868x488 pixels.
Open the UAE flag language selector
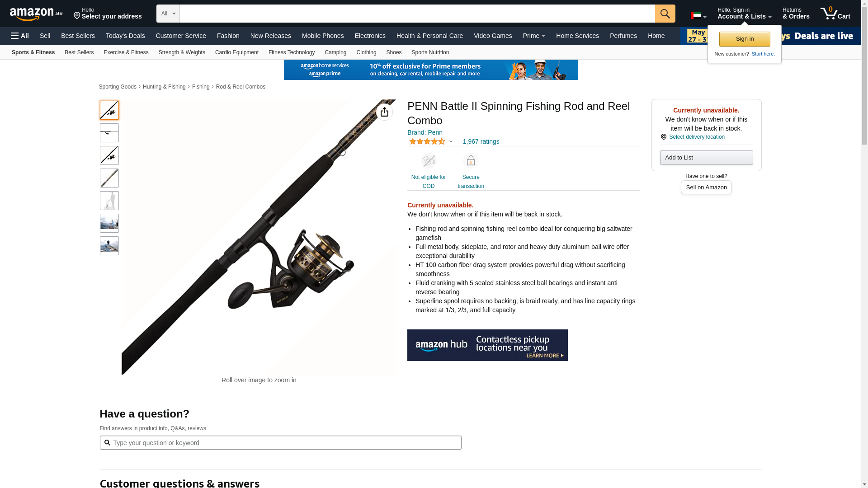pos(698,15)
